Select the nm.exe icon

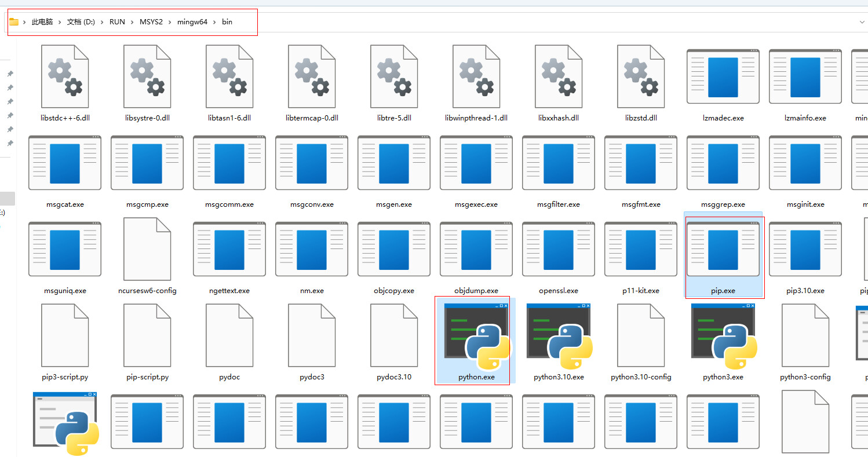click(312, 249)
